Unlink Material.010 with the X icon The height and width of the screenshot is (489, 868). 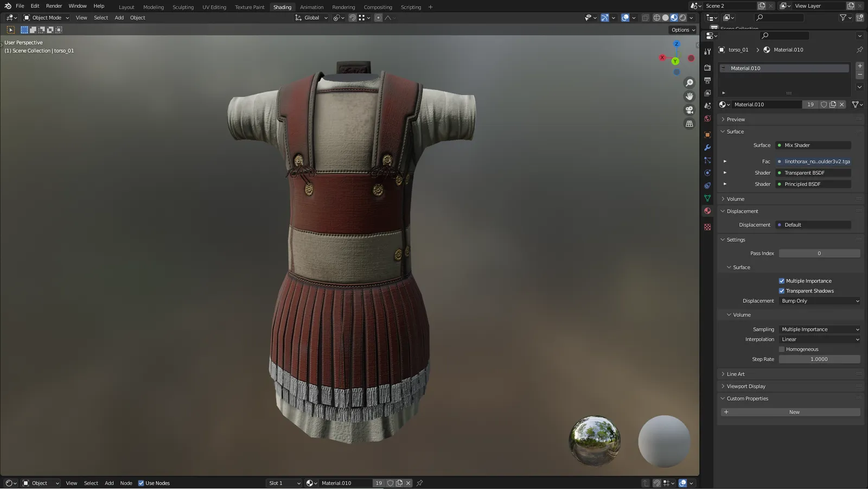[842, 104]
